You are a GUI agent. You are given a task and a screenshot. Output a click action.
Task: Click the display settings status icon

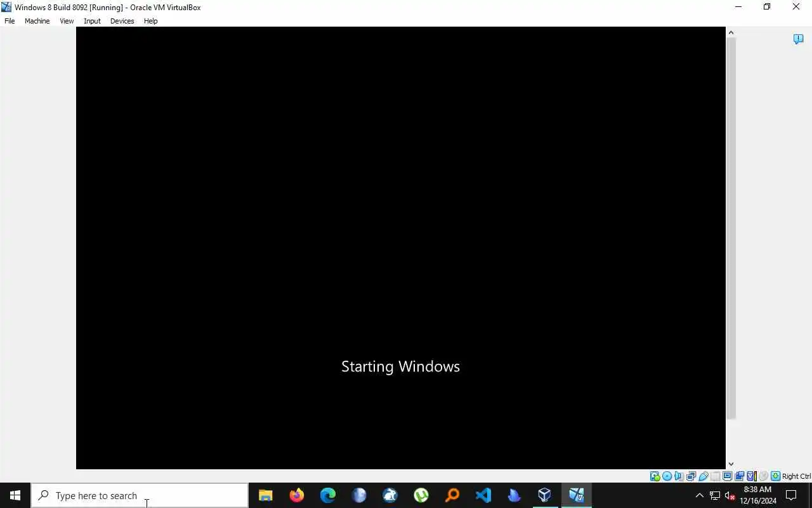coord(727,476)
